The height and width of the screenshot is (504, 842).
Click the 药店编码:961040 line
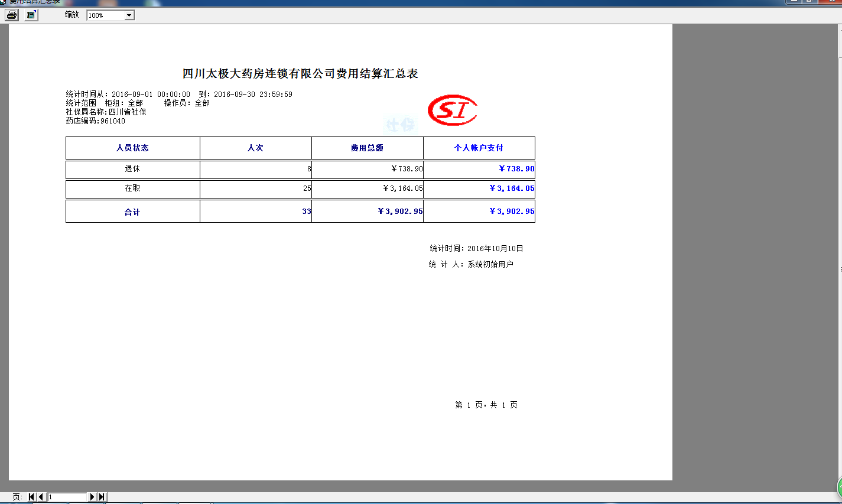(x=96, y=121)
